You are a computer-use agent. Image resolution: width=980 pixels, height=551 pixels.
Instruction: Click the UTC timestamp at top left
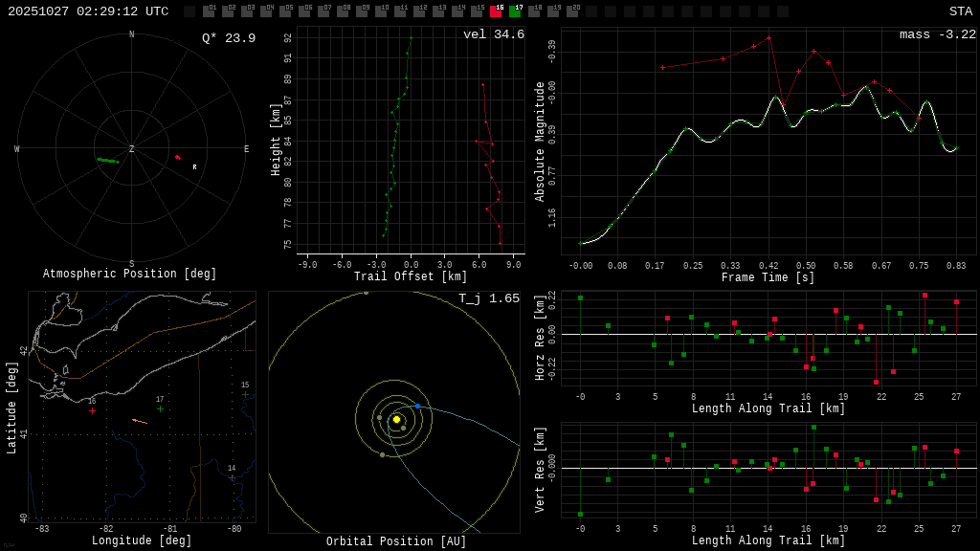88,11
